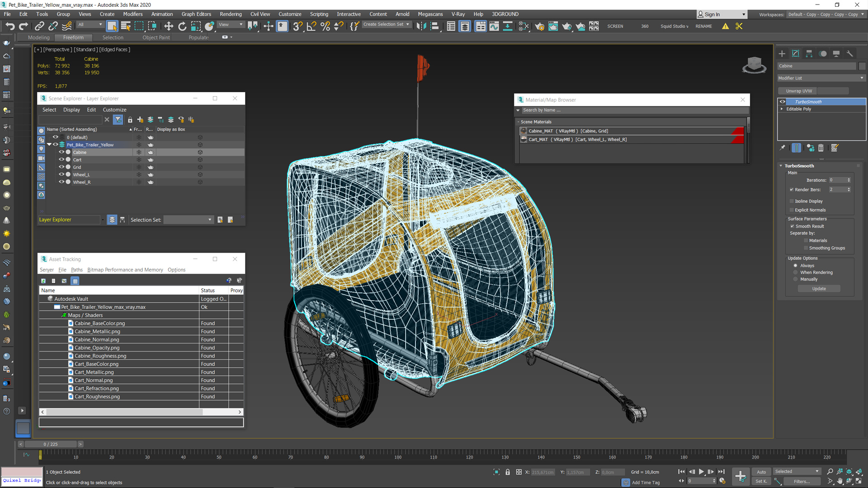Select the Move tool in toolbar
Viewport: 868px width, 488px height.
coord(168,26)
